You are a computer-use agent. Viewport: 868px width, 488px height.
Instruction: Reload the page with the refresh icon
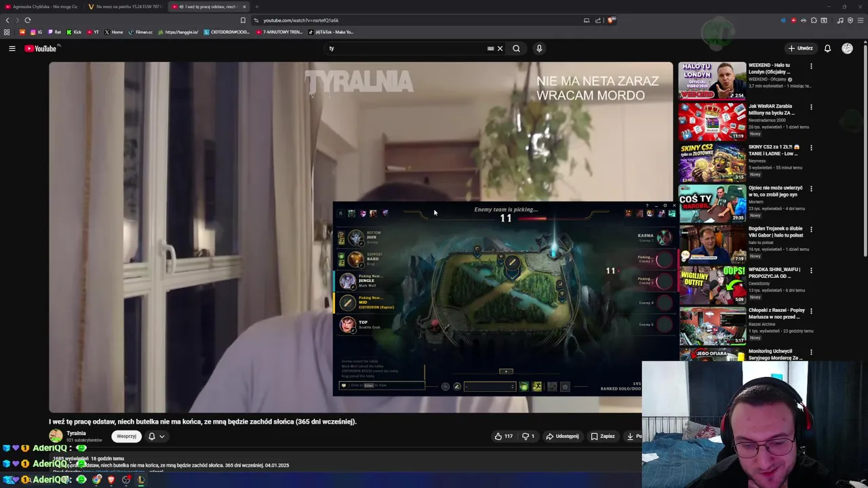coord(27,20)
